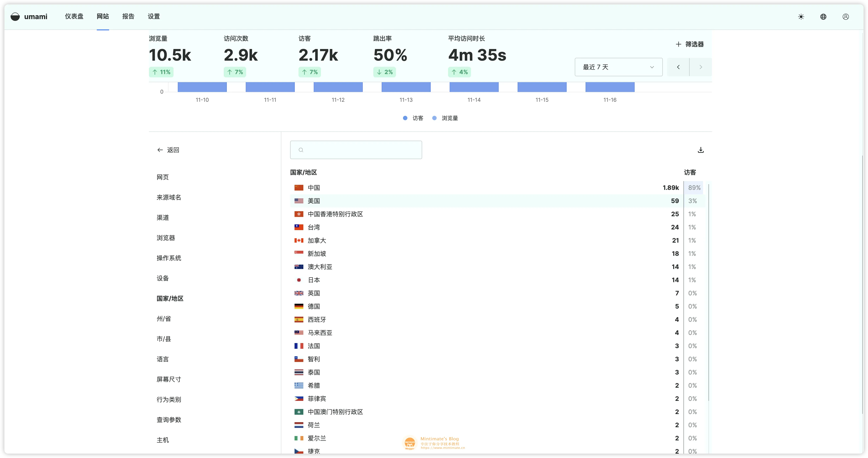The image size is (868, 458).
Task: Select 操作系统 in the sidebar list
Action: click(x=169, y=258)
